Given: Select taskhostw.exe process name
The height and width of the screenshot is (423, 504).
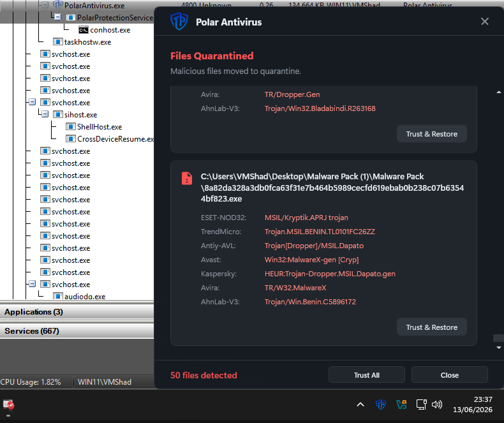Looking at the screenshot, I should pos(88,42).
